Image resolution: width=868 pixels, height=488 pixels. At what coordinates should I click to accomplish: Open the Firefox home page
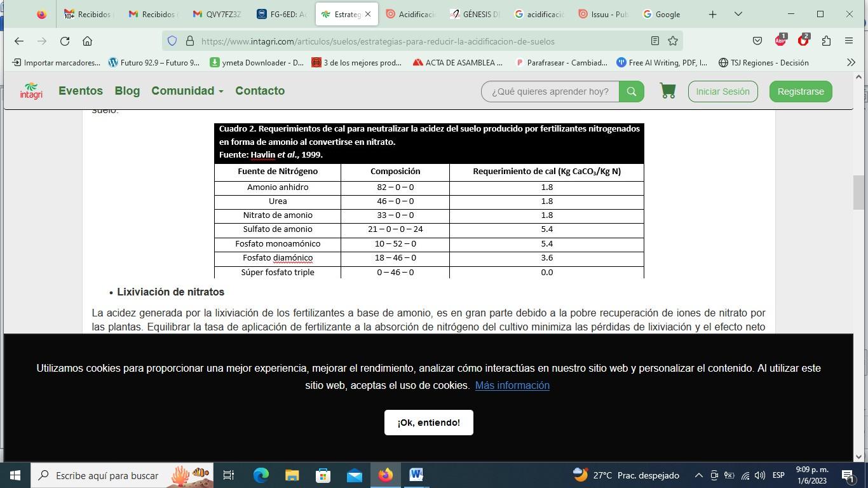tap(88, 41)
